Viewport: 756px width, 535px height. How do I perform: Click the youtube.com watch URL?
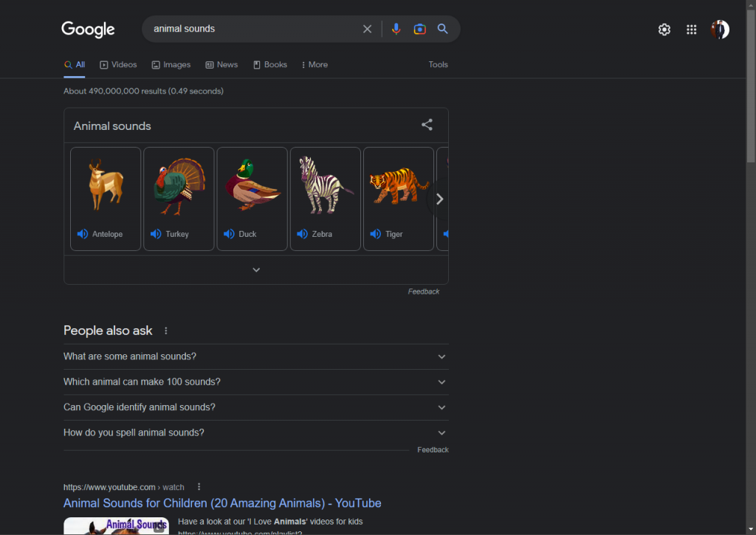[124, 487]
